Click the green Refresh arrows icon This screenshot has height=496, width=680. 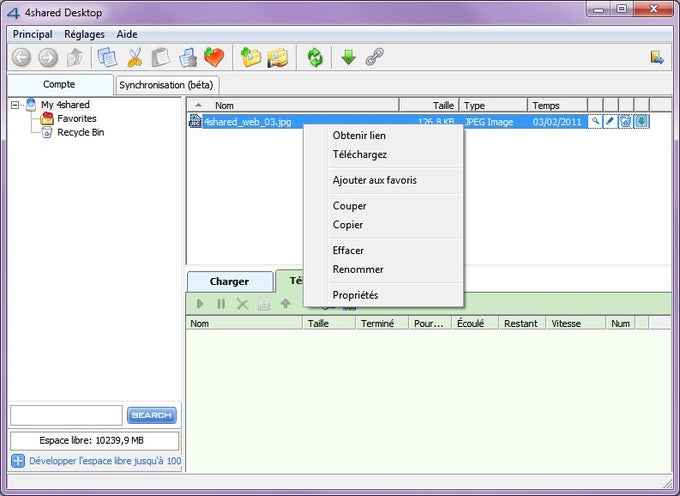pyautogui.click(x=315, y=57)
